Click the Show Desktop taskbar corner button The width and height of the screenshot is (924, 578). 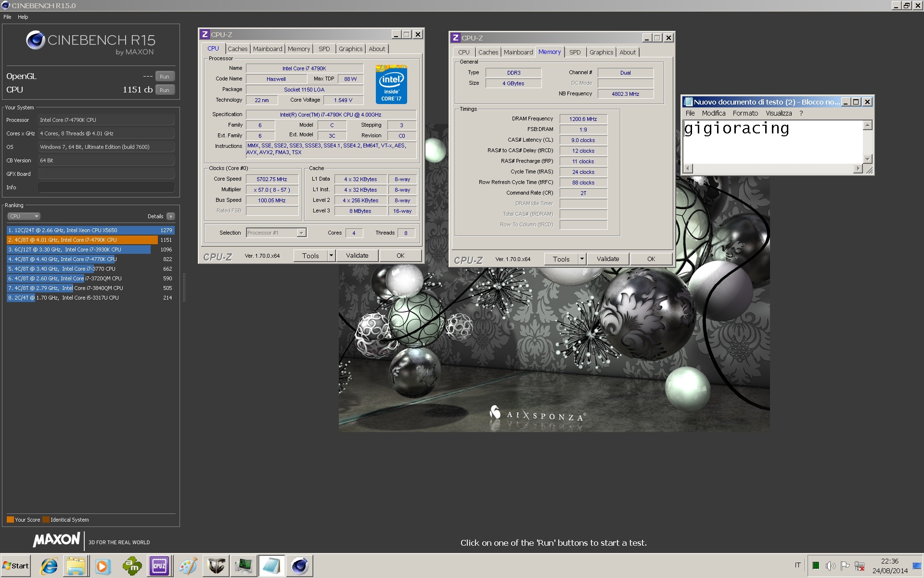[917, 566]
